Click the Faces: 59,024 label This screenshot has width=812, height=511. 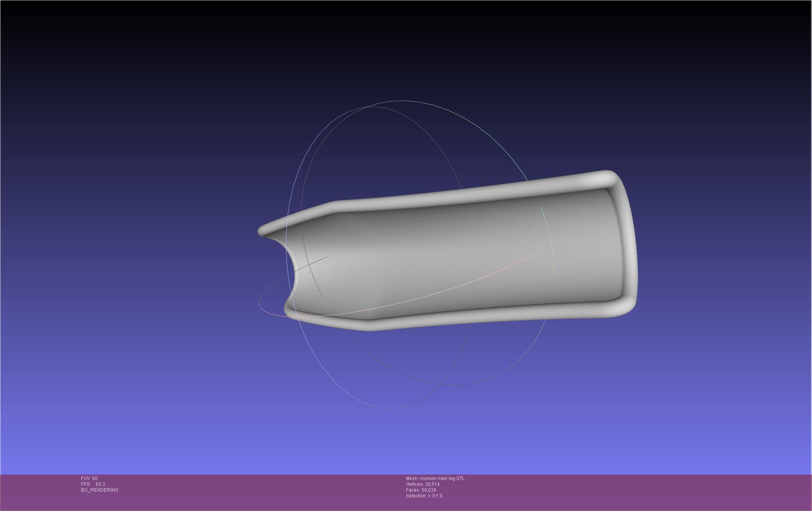421,490
